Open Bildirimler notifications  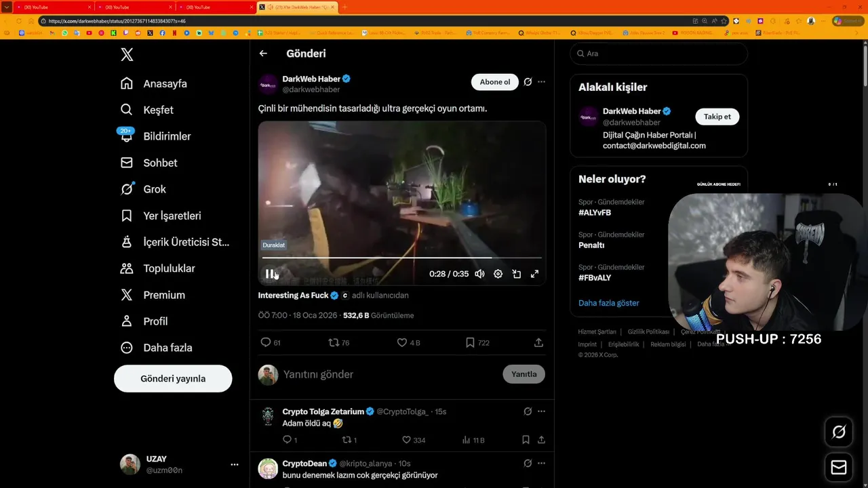155,136
